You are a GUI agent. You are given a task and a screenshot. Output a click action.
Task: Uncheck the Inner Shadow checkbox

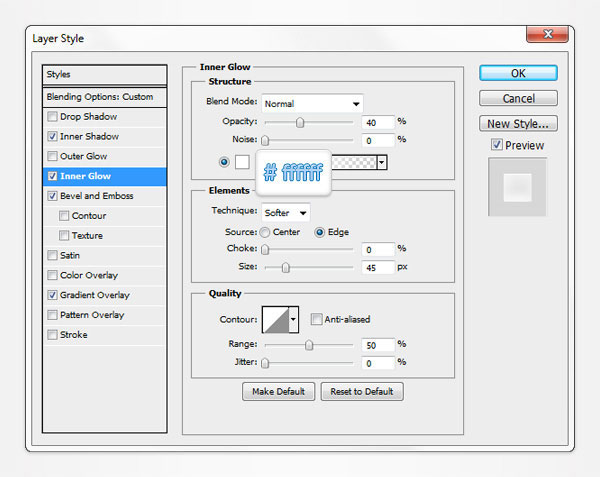pos(52,136)
